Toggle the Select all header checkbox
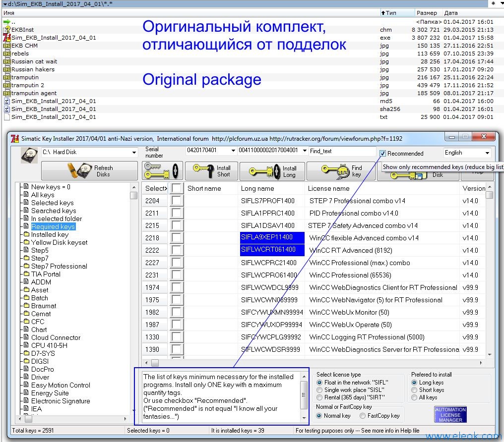Viewport: 504px width, 442px height. coord(177,188)
